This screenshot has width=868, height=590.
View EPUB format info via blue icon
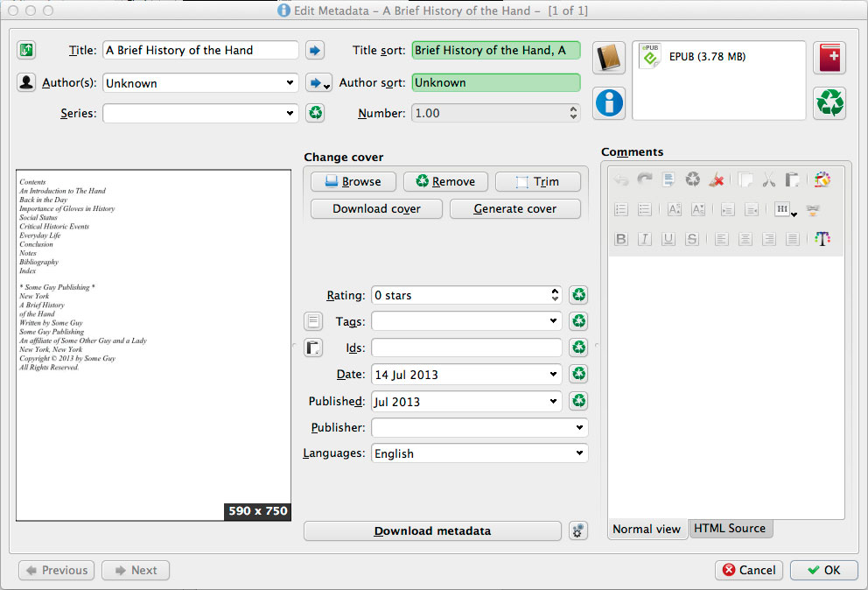tap(608, 103)
